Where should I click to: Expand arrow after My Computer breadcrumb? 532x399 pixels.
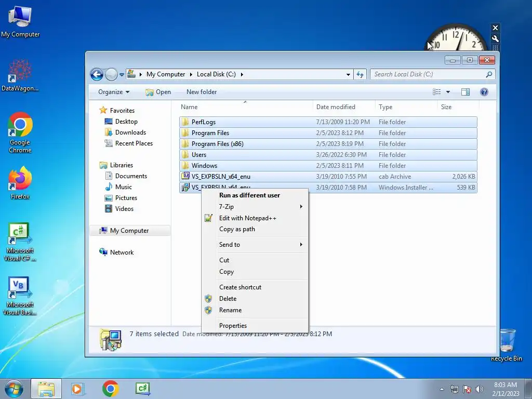[x=191, y=75]
